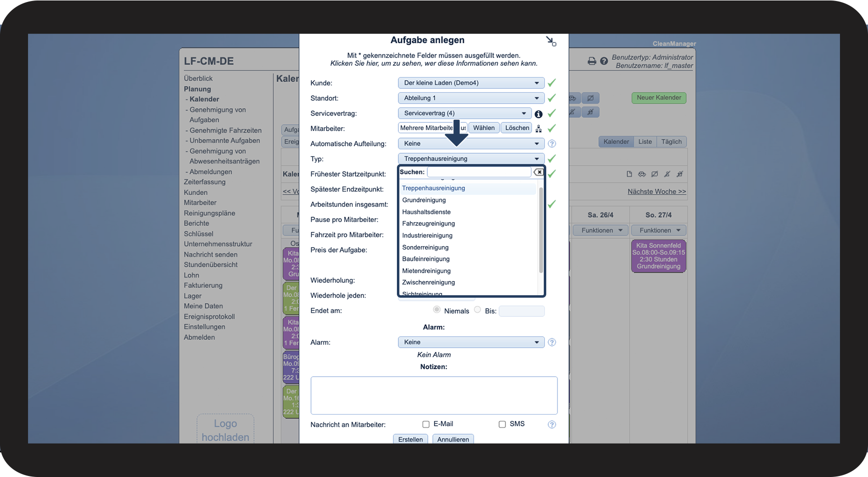The height and width of the screenshot is (477, 868).
Task: Select the Kalender view tab beside Liste
Action: click(616, 142)
